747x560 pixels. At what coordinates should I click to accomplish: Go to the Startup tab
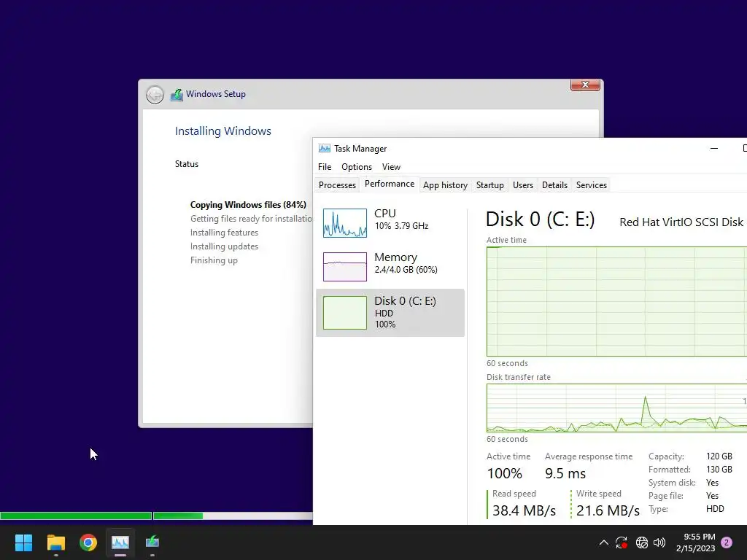tap(489, 185)
